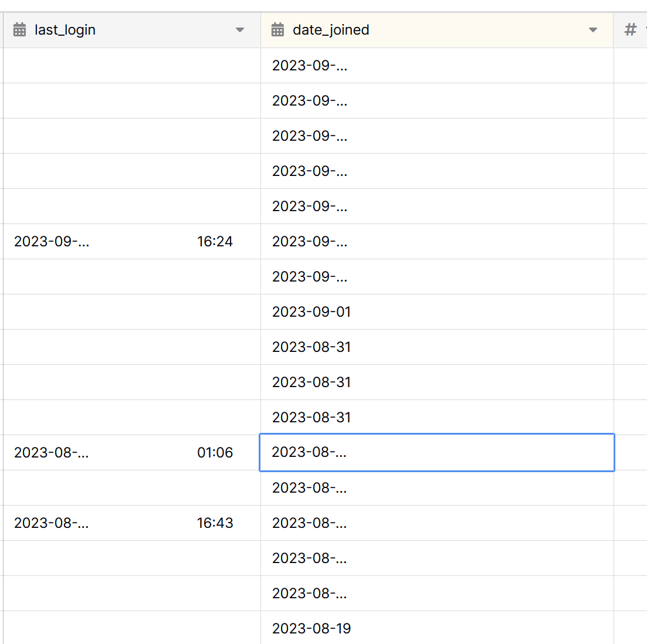
Task: Click the # number-field icon in the header
Action: [x=630, y=30]
